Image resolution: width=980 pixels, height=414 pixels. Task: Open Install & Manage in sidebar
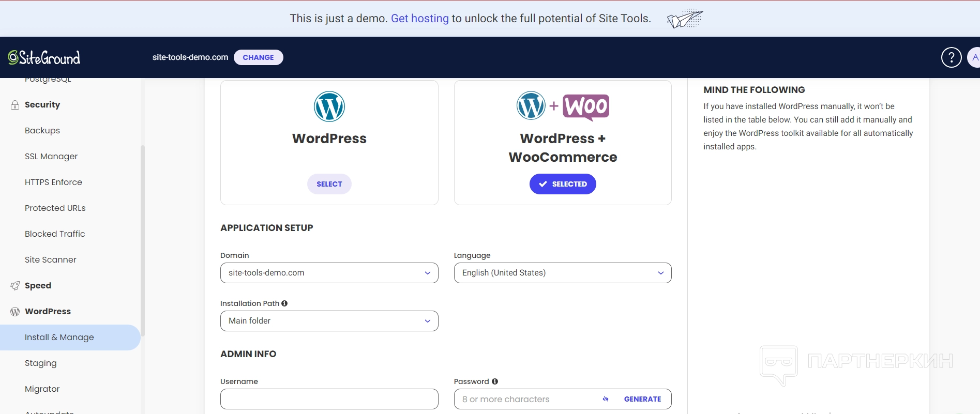click(x=70, y=338)
